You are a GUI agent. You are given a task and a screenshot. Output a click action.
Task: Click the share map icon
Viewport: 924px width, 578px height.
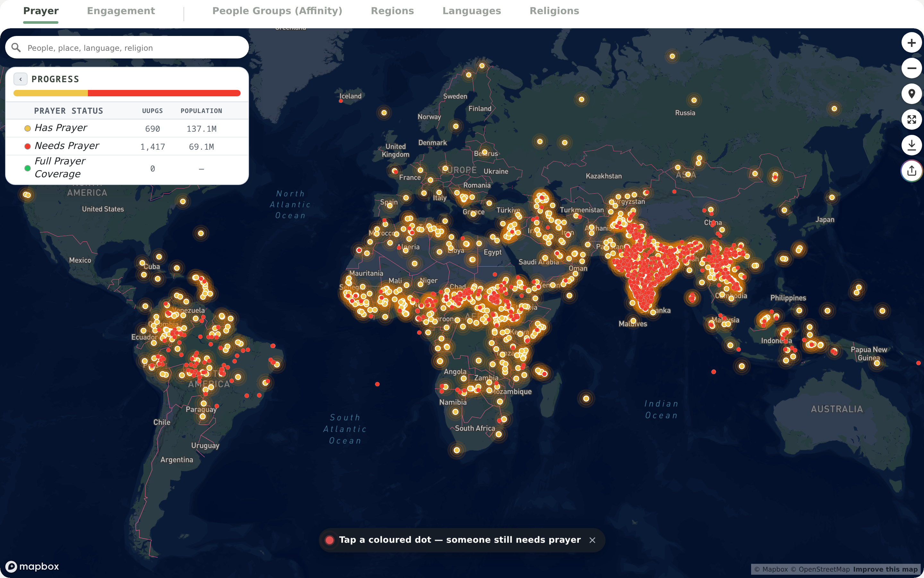tap(911, 171)
